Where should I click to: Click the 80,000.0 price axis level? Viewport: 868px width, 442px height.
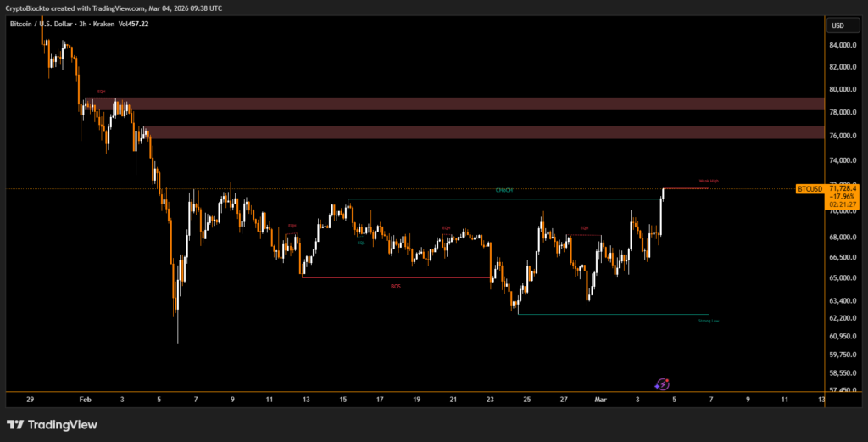click(843, 89)
